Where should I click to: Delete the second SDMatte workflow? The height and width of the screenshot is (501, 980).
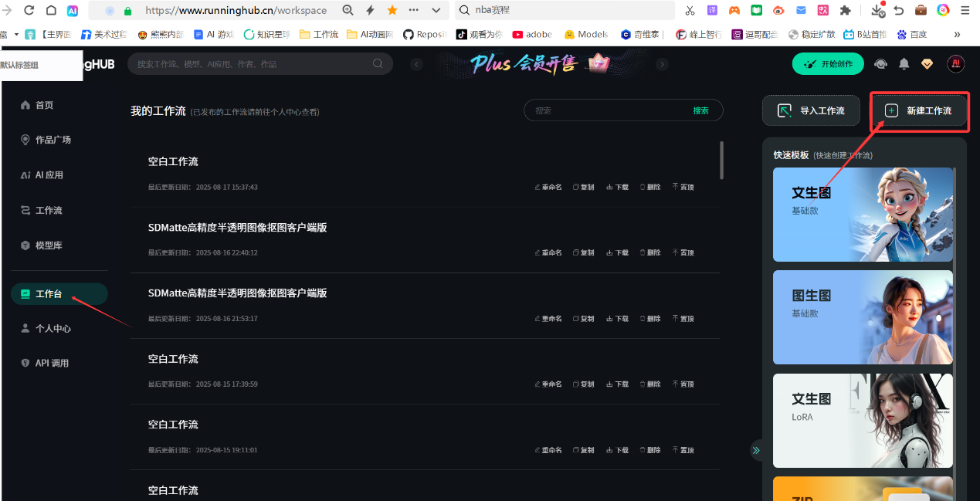pos(650,318)
